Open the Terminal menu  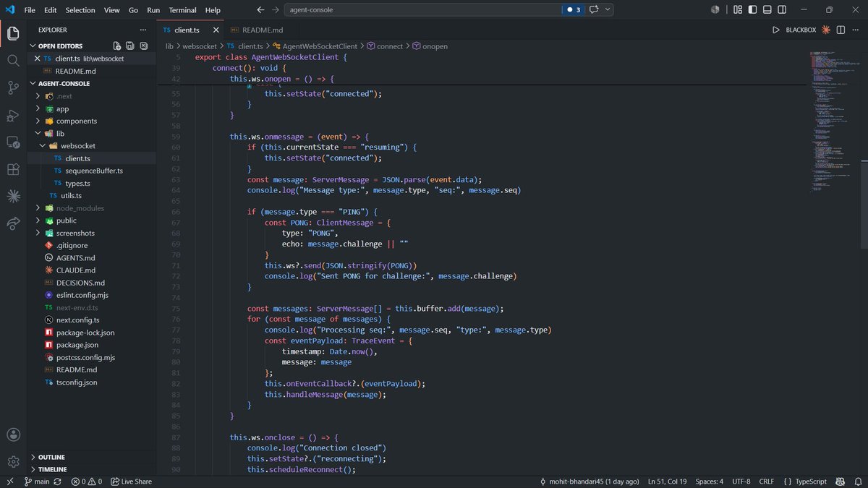(x=182, y=10)
